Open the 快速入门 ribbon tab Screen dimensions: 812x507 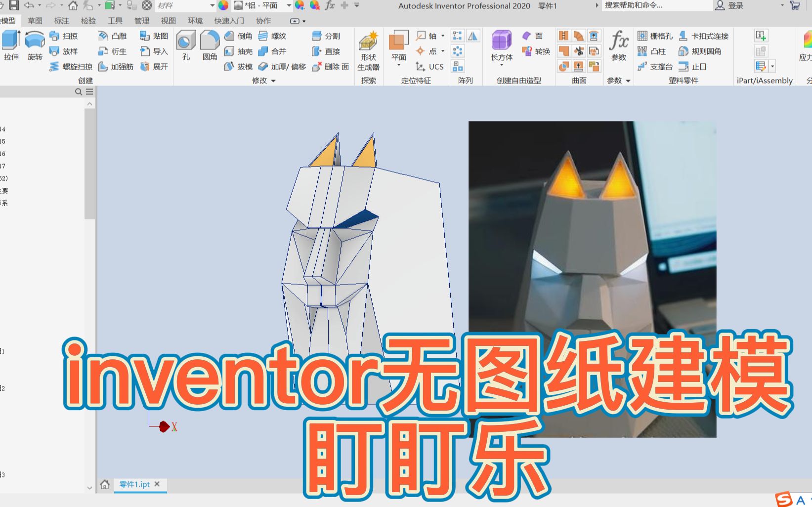pyautogui.click(x=229, y=21)
